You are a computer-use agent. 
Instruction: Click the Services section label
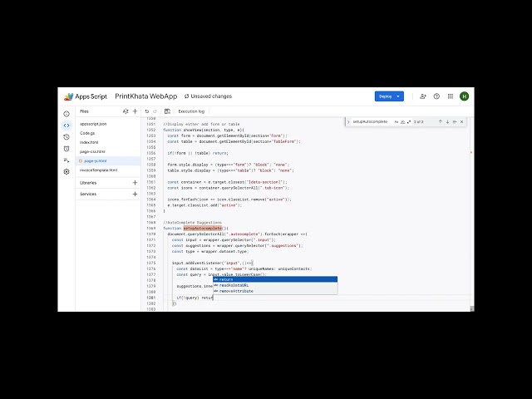(x=88, y=194)
